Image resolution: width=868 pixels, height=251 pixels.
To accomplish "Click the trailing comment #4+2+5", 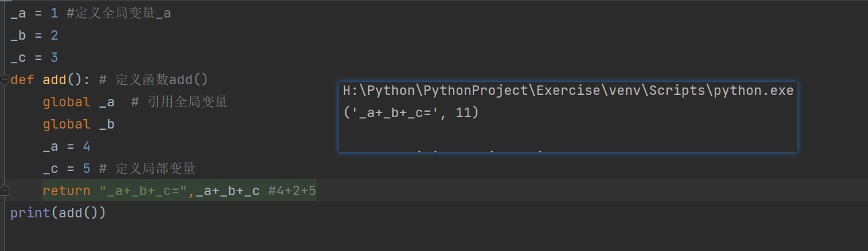I will [x=292, y=190].
